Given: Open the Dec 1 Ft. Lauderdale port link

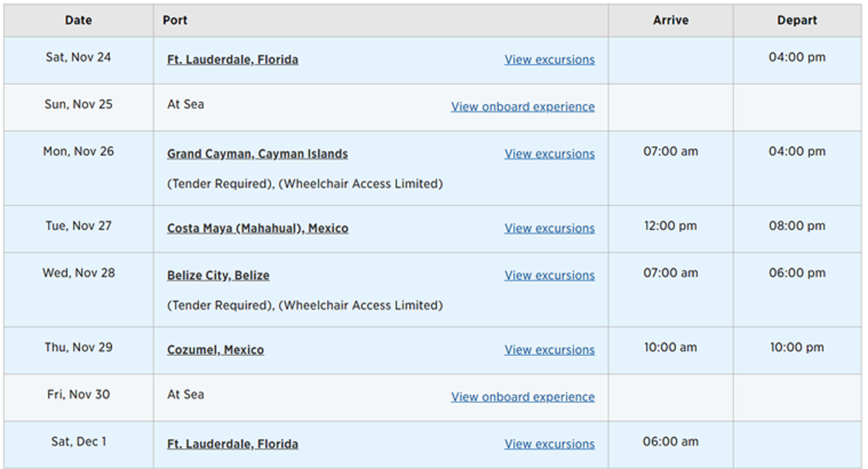Looking at the screenshot, I should (x=232, y=444).
